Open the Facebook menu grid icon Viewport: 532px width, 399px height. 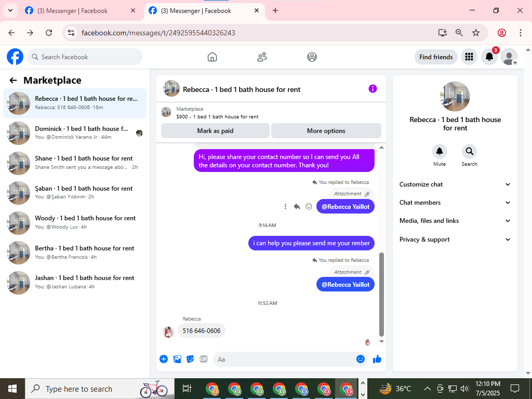pyautogui.click(x=469, y=57)
